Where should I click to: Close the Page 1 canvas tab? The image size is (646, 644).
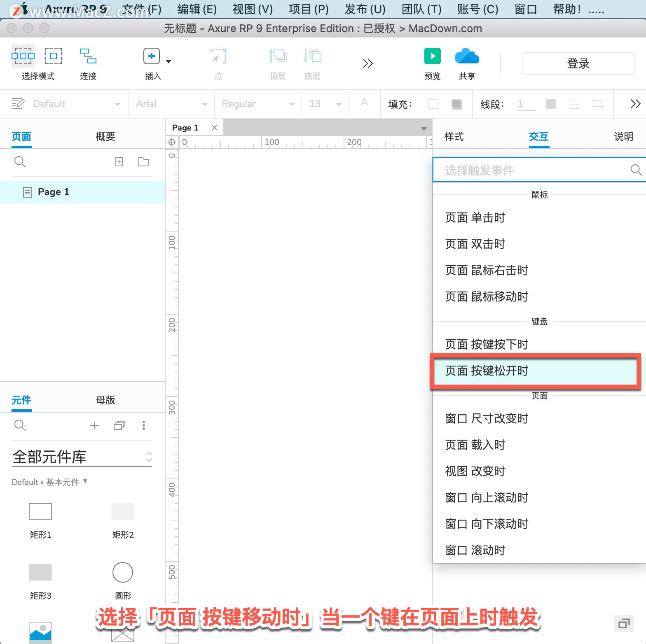coord(214,128)
